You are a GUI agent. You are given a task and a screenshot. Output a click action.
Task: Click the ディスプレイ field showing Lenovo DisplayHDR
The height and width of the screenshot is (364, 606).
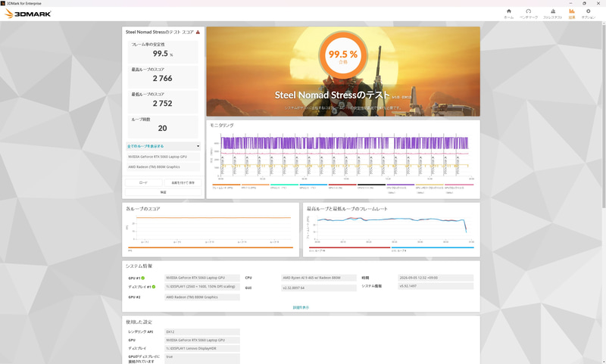tap(202, 349)
